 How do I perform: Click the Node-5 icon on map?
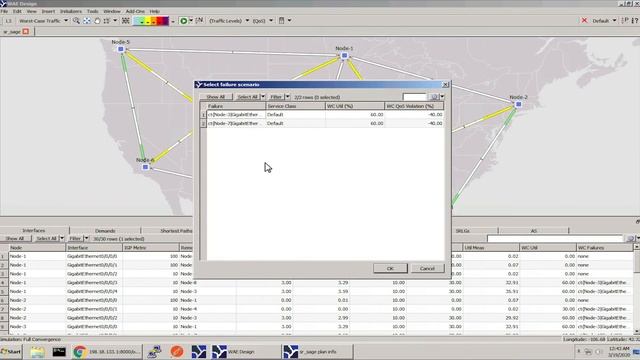[x=120, y=49]
